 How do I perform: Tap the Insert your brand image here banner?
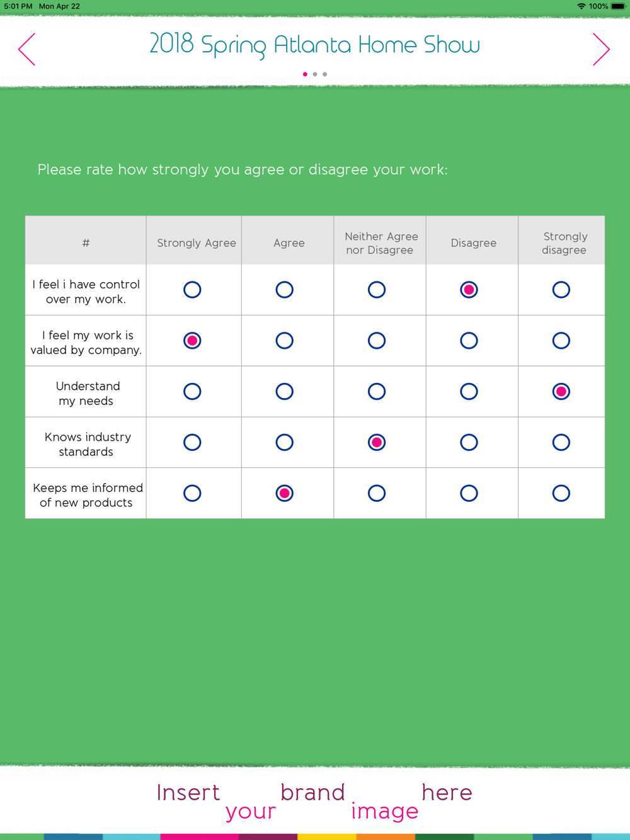314,801
